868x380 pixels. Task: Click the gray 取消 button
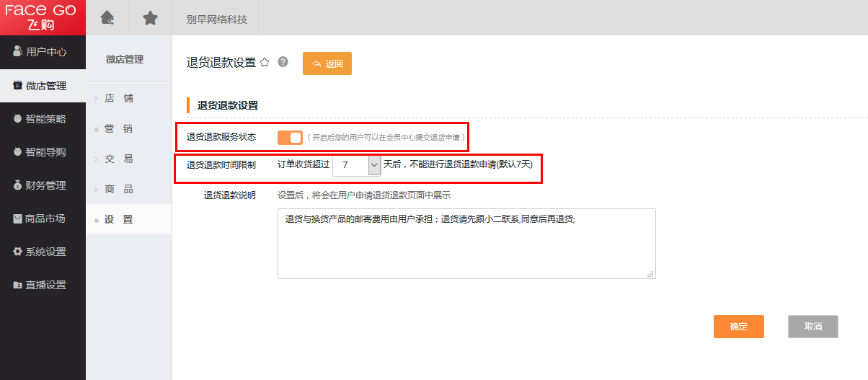pyautogui.click(x=812, y=327)
